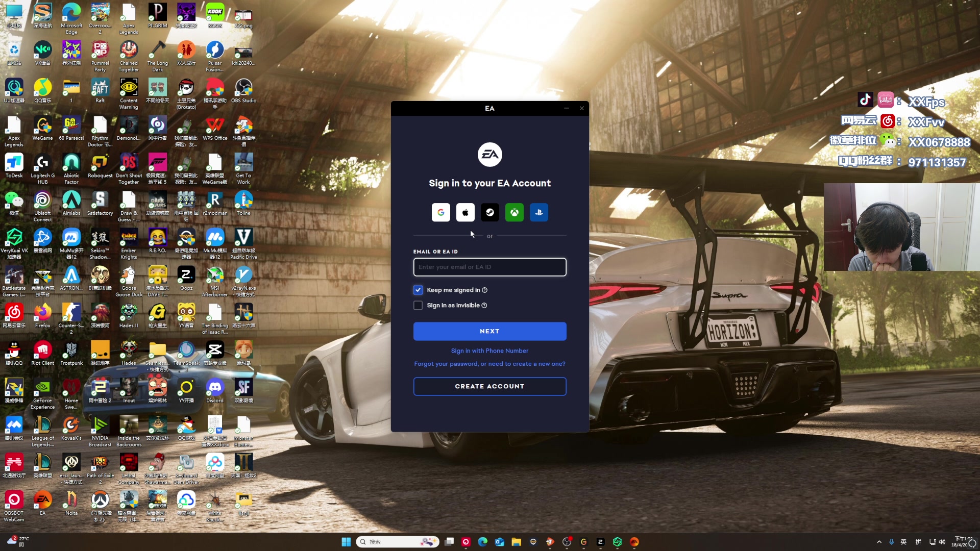Select Riot Client desktop icon
Screen dimensions: 980x551
coord(42,353)
